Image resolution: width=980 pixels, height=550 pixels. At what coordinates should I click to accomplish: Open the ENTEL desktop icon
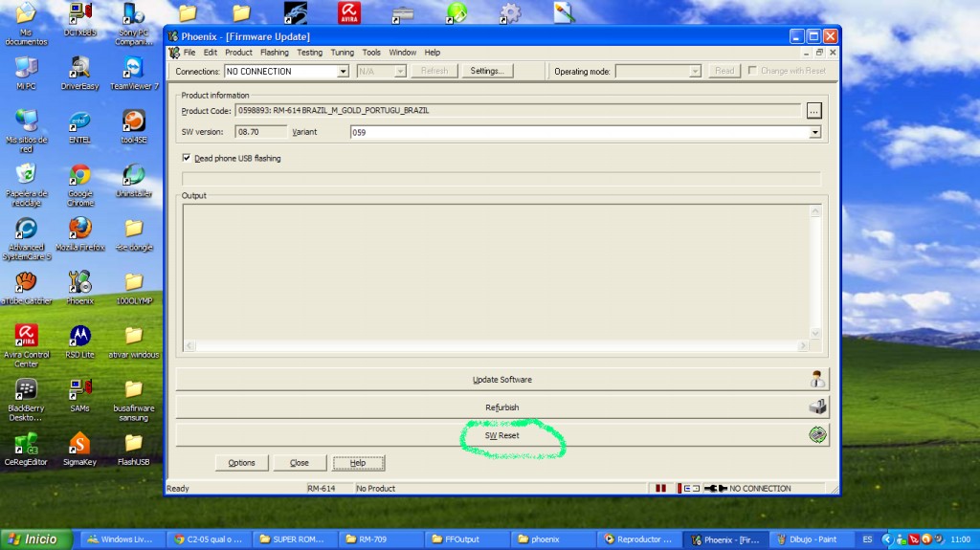point(80,127)
